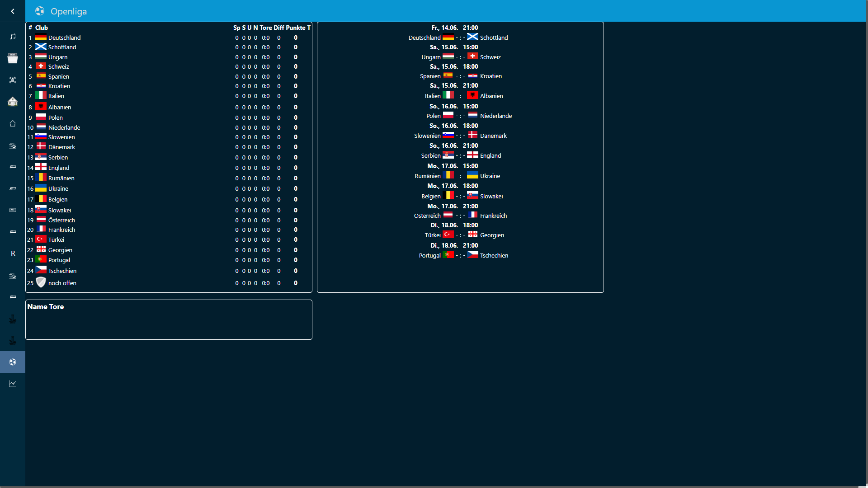Viewport: 868px width, 488px height.
Task: Open the line chart sidebar page
Action: [x=13, y=384]
